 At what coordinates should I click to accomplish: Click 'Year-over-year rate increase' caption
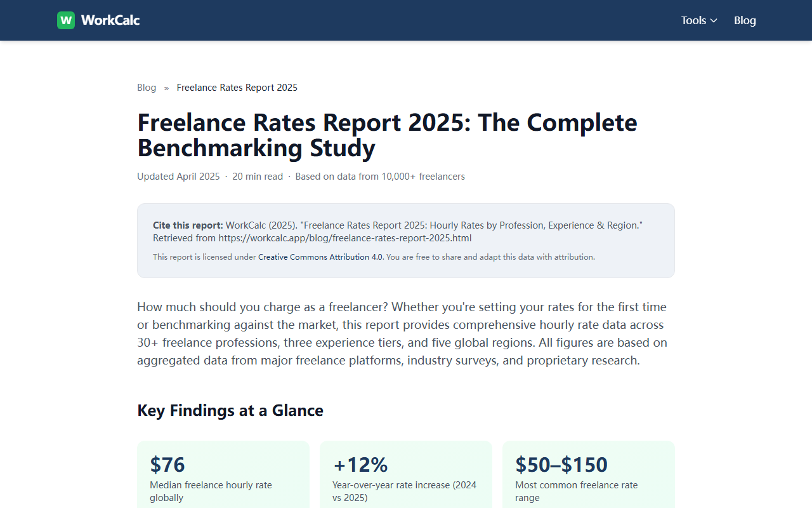pyautogui.click(x=404, y=491)
